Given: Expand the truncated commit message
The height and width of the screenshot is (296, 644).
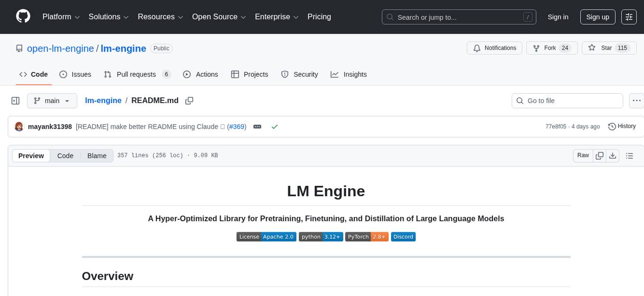Looking at the screenshot, I should click(257, 126).
